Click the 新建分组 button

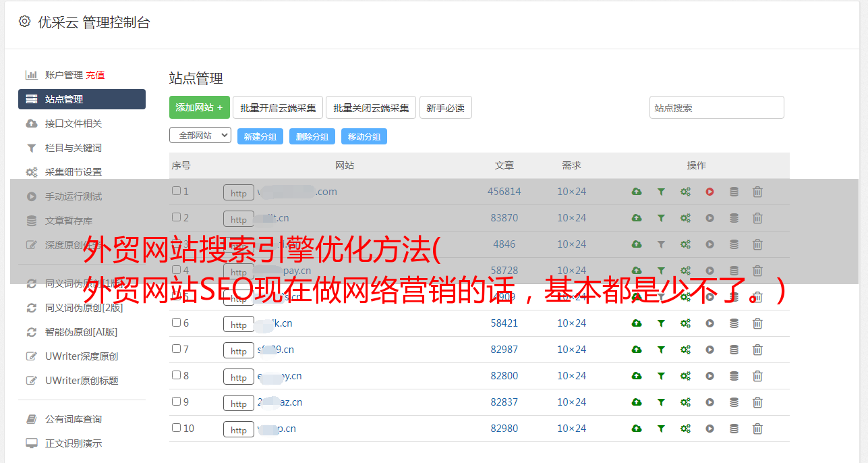tap(260, 136)
